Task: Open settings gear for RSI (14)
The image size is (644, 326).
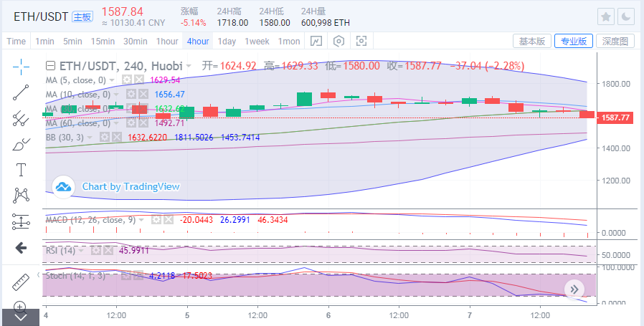Action: click(95, 250)
